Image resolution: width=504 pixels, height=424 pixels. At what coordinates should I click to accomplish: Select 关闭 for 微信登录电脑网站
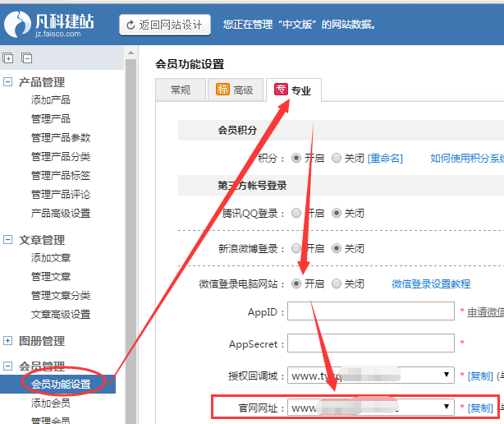point(337,283)
